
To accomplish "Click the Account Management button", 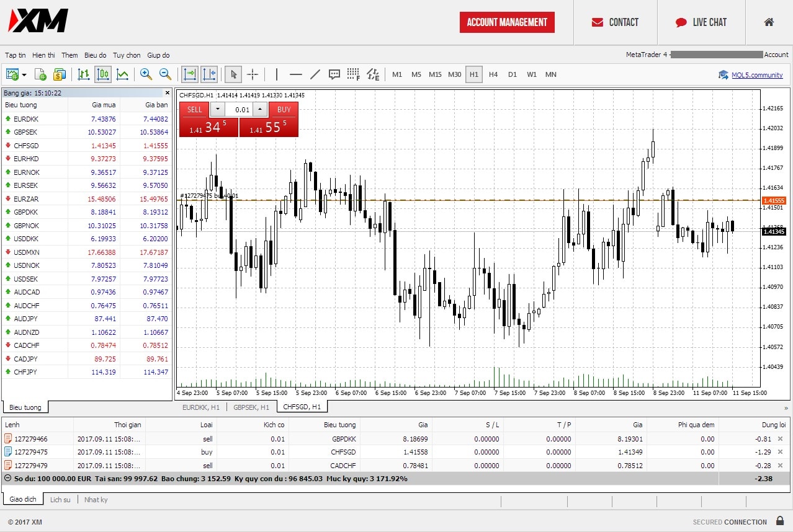I will [x=507, y=22].
